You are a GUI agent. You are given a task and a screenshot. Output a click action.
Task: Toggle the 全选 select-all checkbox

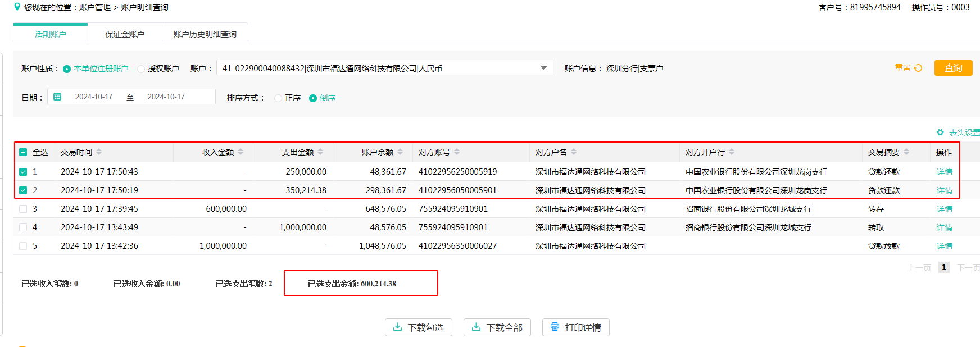(x=23, y=152)
